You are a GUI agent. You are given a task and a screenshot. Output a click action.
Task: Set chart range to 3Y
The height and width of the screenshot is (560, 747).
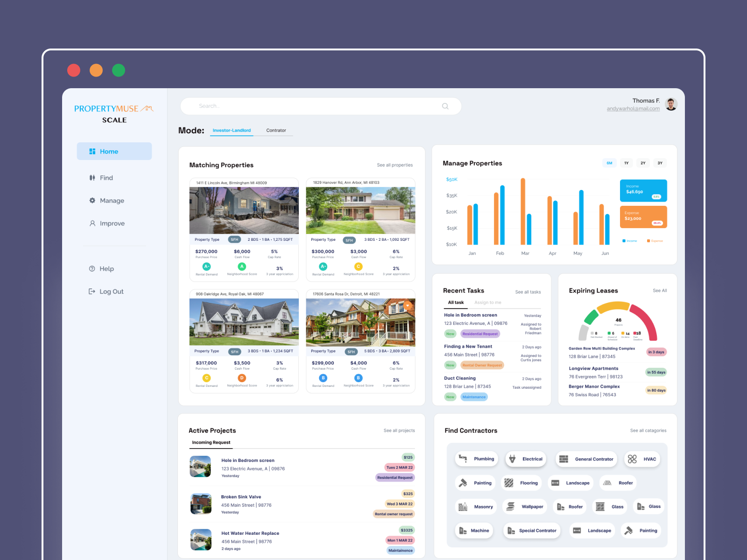(x=660, y=163)
